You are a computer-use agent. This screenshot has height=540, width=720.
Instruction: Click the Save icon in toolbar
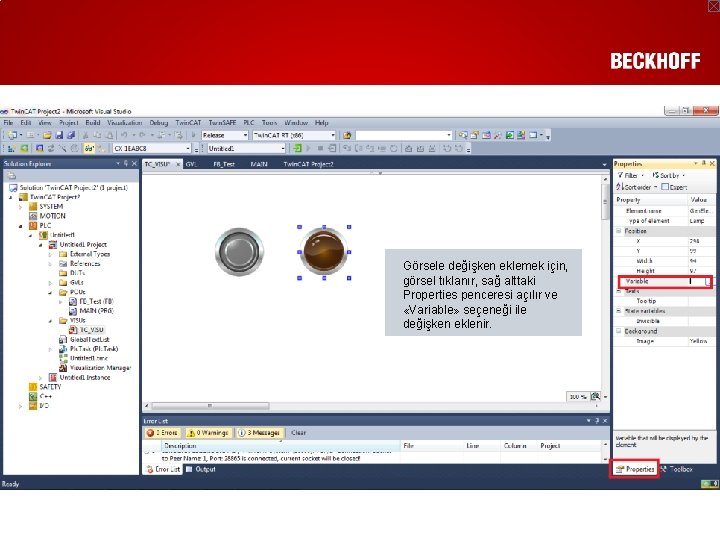(59, 135)
